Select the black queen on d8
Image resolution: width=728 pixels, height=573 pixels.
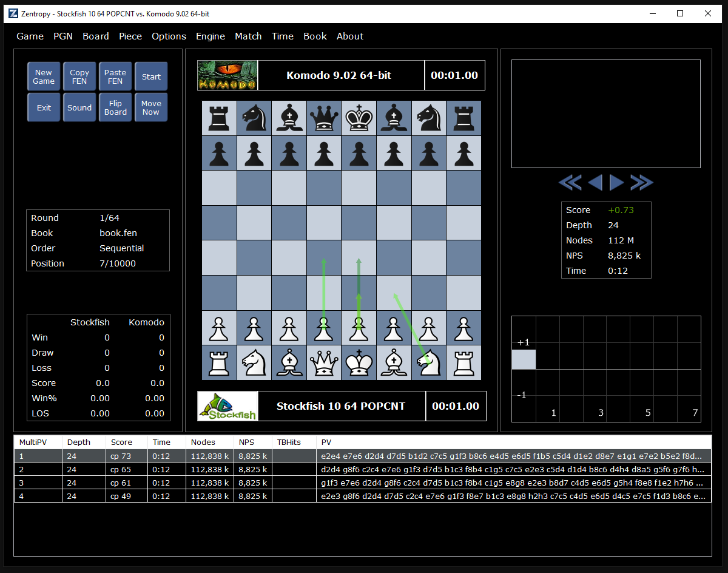coord(324,118)
